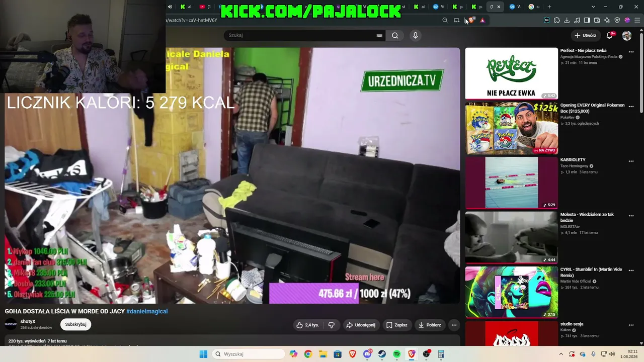Open options for CYRIL Stumblin' In video
Viewport: 644px width, 362px height.
click(x=631, y=270)
